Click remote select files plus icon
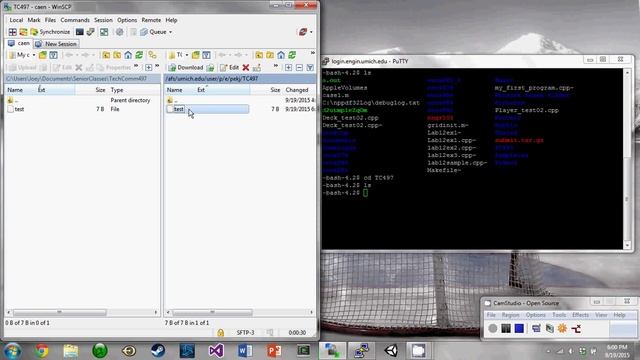This screenshot has width=640, height=360. click(x=289, y=67)
